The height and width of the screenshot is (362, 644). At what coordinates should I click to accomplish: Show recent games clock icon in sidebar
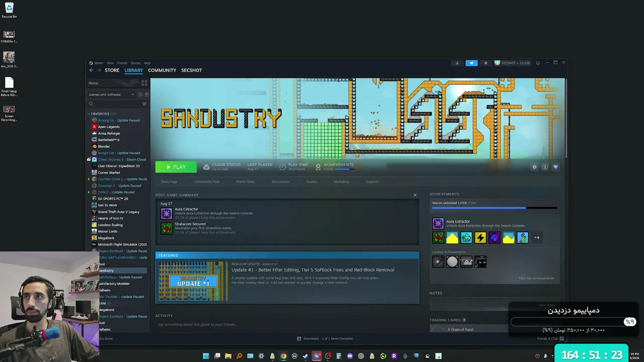140,95
